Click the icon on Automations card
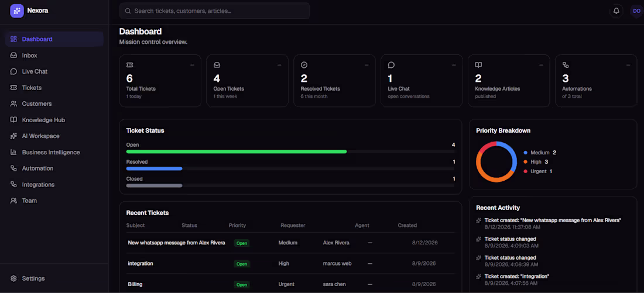The width and height of the screenshot is (644, 293). pos(566,66)
